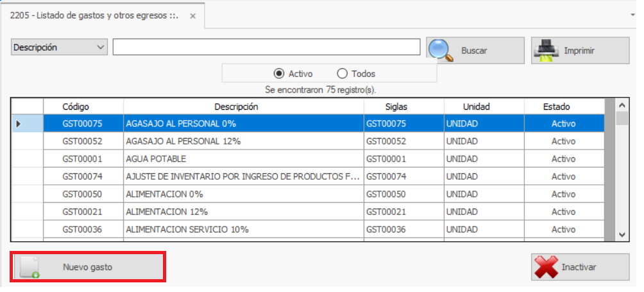Click the magnifying glass search icon
Viewport: 644px width, 292px height.
tap(441, 50)
